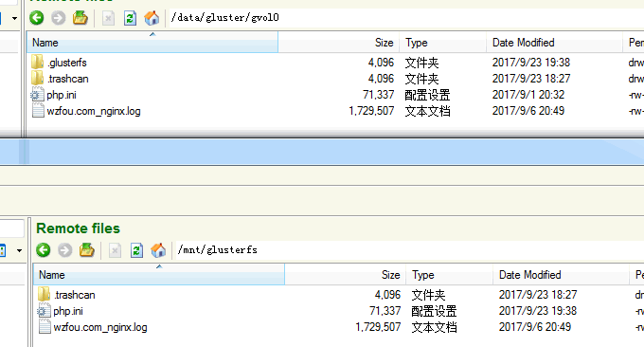The image size is (644, 347).
Task: Select wzfou.com_nginx.log in /data/gluster/gvol0 pane
Action: [93, 111]
